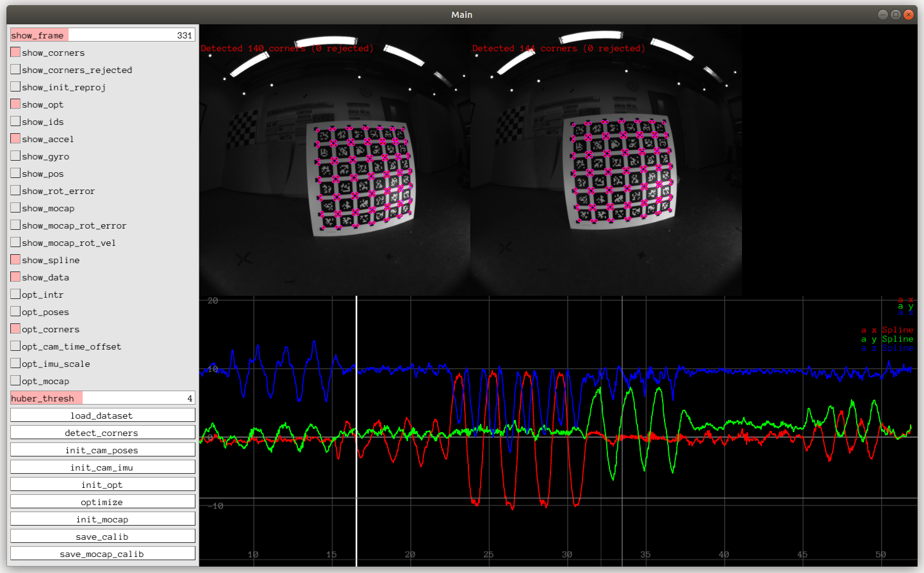924x573 pixels.
Task: Run detect_corners
Action: coord(103,433)
